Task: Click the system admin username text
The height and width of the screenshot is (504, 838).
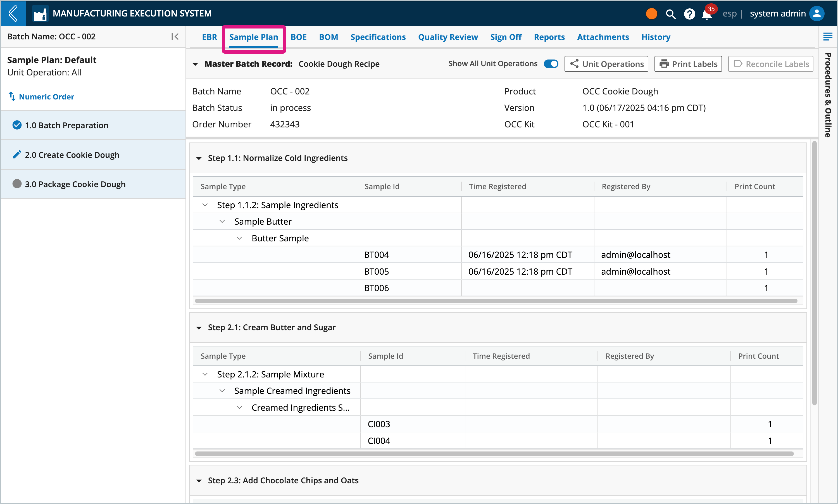Action: 778,14
